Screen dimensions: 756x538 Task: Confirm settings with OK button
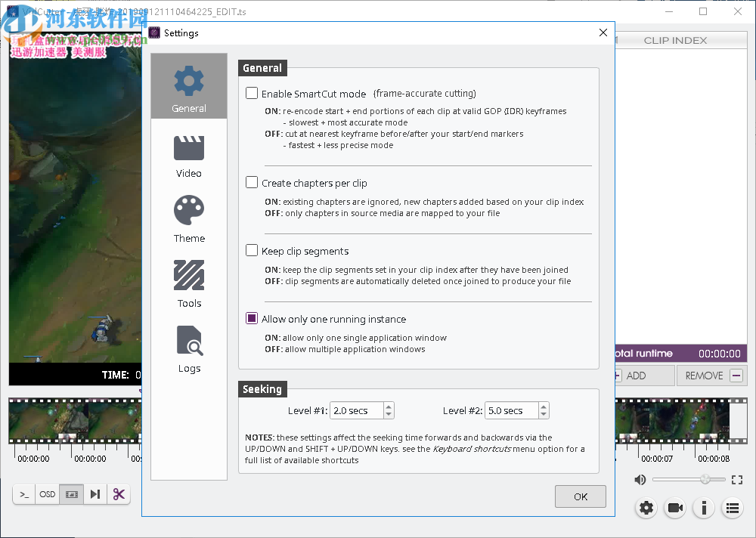pos(581,496)
